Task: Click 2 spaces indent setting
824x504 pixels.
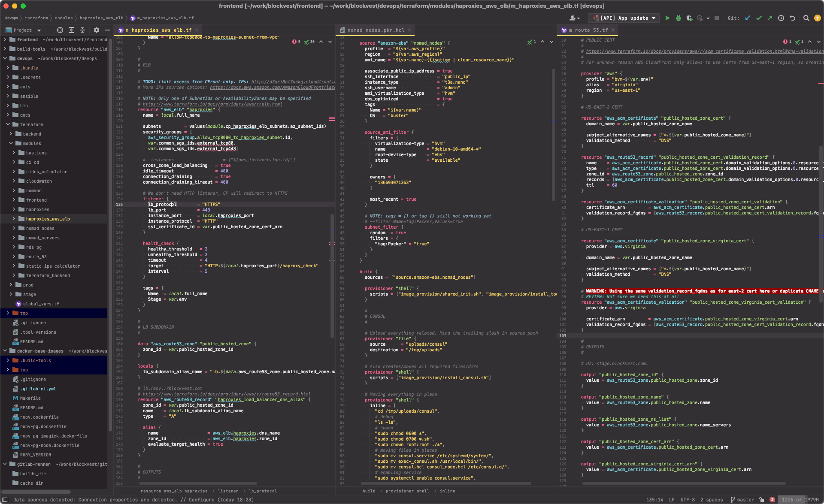Action: (712, 500)
